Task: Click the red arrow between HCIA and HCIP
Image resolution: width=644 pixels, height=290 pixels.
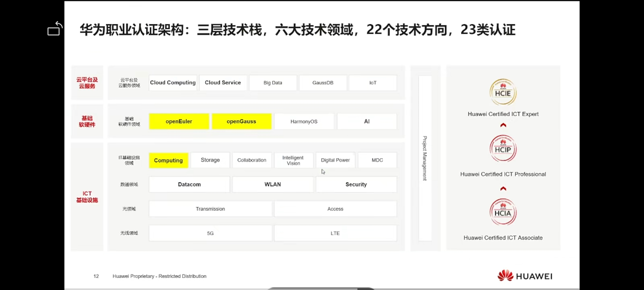Action: point(503,188)
